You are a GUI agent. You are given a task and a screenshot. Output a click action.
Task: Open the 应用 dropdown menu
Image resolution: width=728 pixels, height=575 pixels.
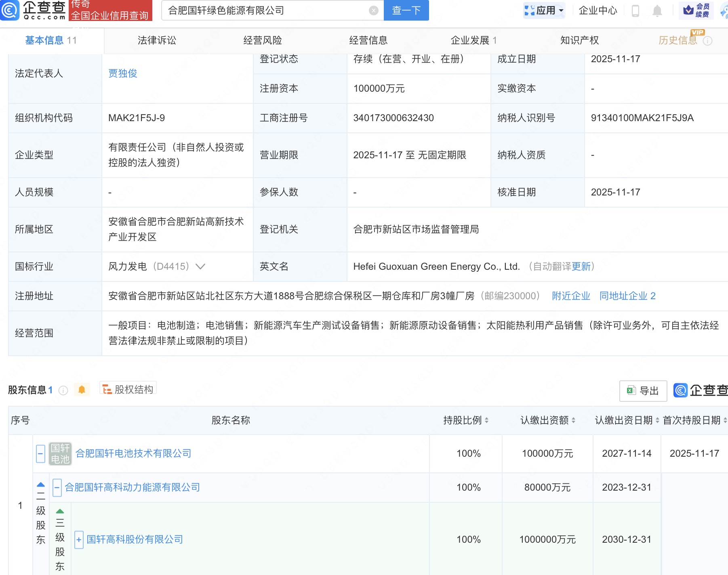coord(544,10)
